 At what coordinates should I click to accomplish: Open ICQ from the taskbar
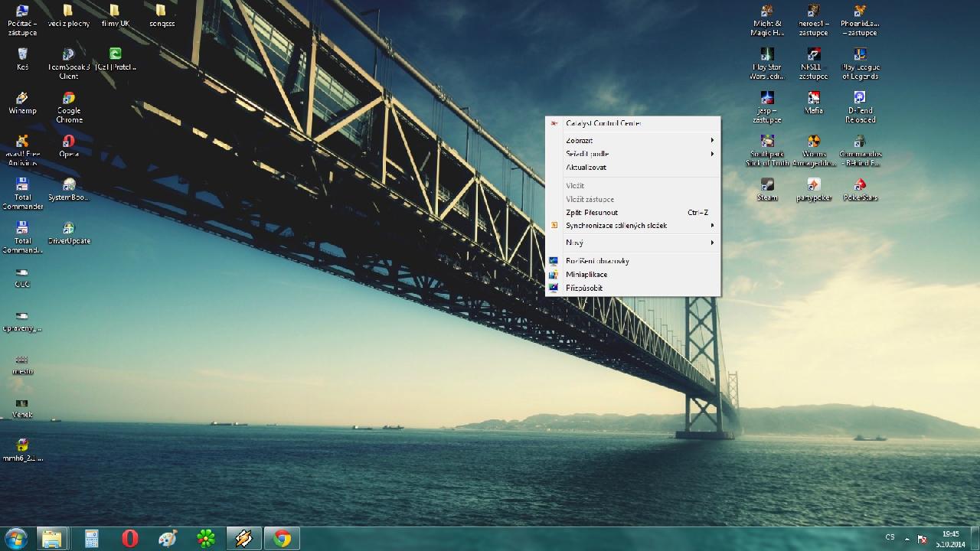[x=206, y=539]
